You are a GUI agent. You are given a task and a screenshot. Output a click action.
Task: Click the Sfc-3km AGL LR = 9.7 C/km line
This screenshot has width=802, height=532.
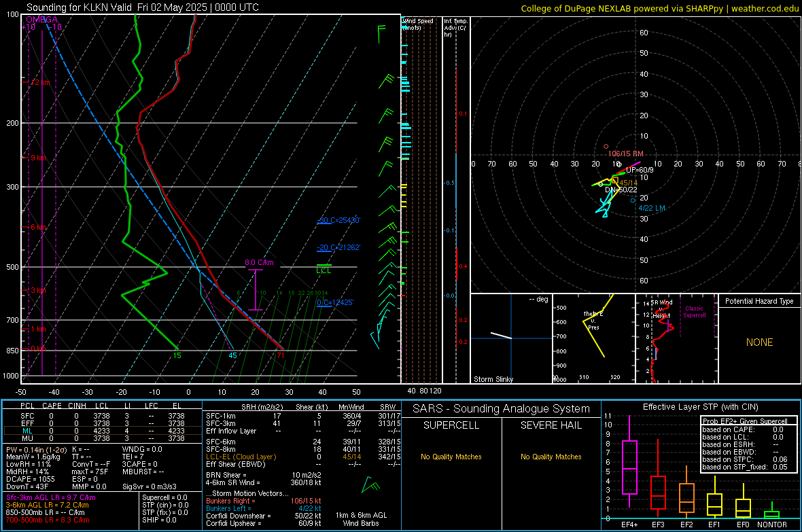tap(51, 497)
